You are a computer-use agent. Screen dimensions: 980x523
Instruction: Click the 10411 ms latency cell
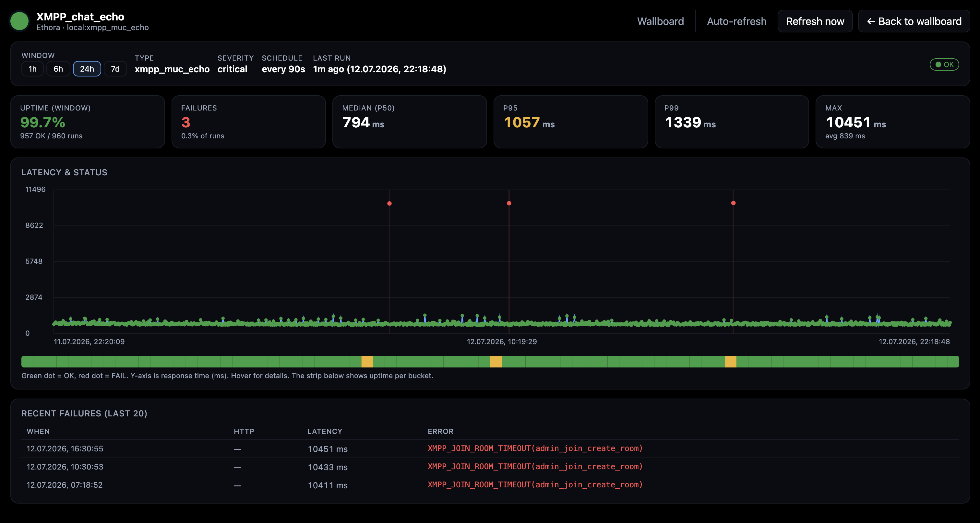pyautogui.click(x=328, y=485)
